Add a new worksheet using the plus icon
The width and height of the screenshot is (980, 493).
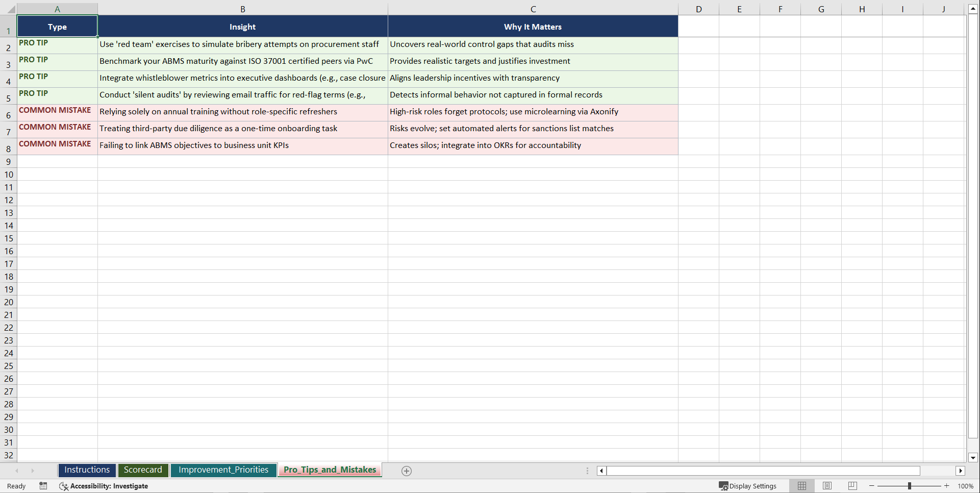pos(407,471)
